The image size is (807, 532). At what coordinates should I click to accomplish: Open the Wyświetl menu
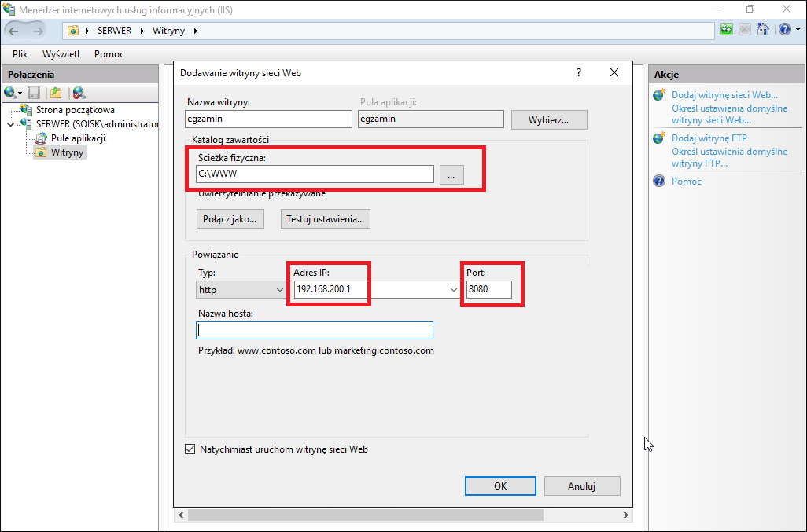(x=61, y=54)
